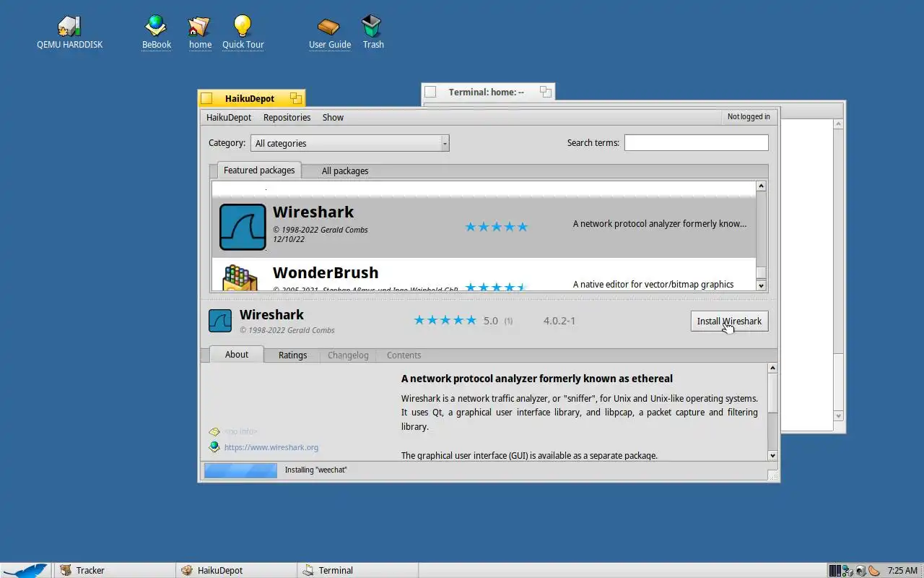Click the version text 4.0.2-1

click(x=559, y=321)
